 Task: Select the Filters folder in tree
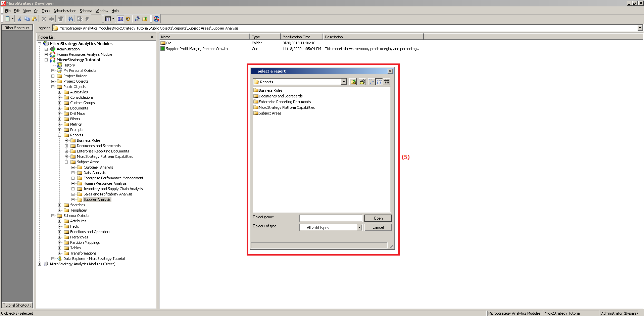point(75,119)
